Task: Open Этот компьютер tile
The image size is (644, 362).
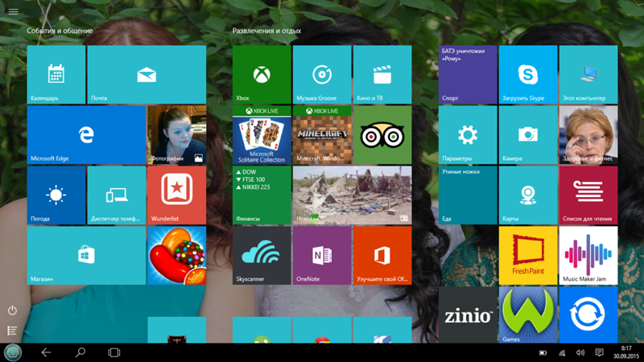Action: pyautogui.click(x=588, y=74)
